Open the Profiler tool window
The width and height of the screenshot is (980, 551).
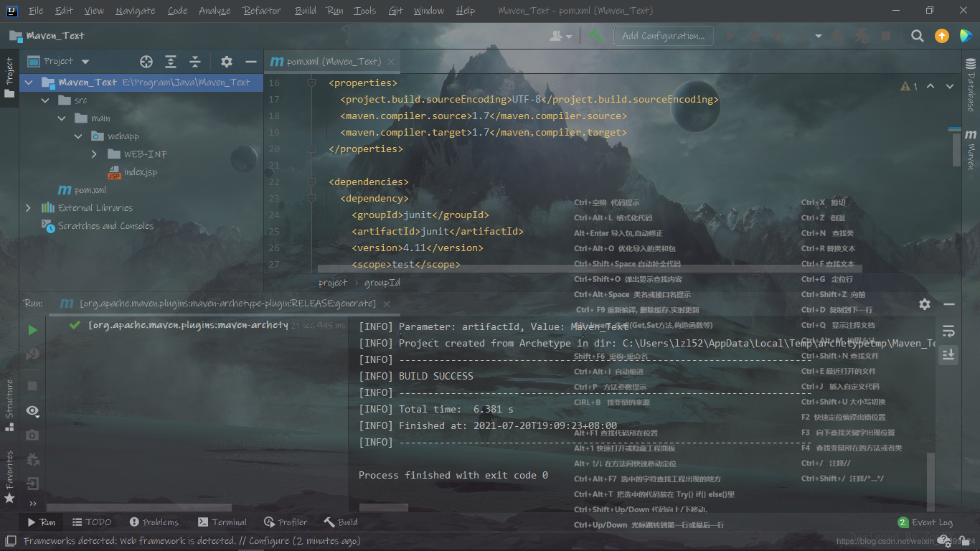(x=285, y=522)
